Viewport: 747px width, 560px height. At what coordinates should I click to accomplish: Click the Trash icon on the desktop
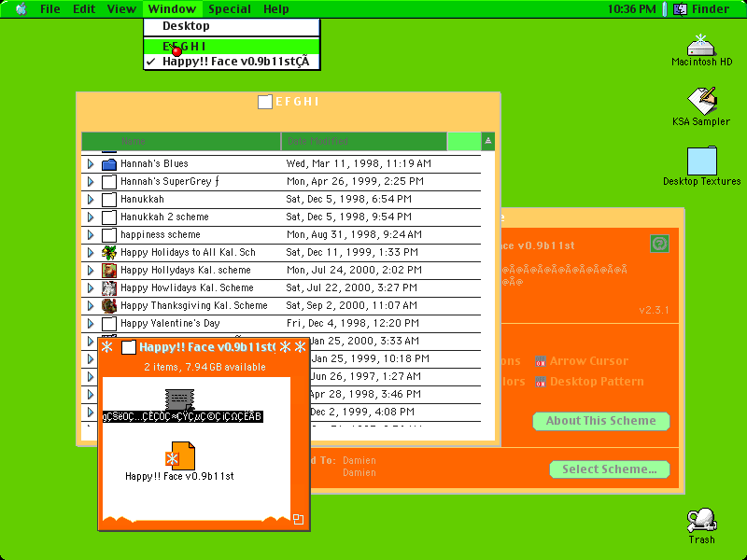(x=702, y=520)
